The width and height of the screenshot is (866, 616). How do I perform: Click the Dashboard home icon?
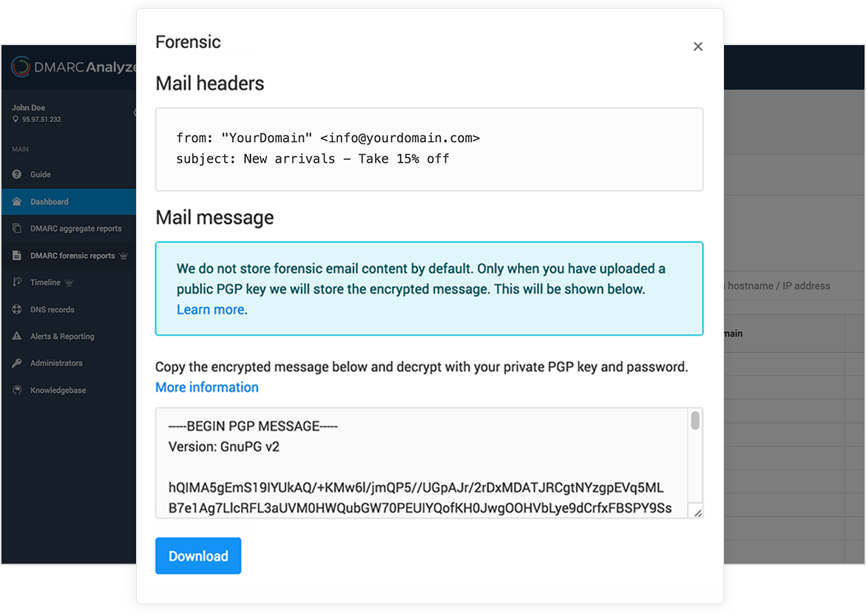[x=16, y=202]
